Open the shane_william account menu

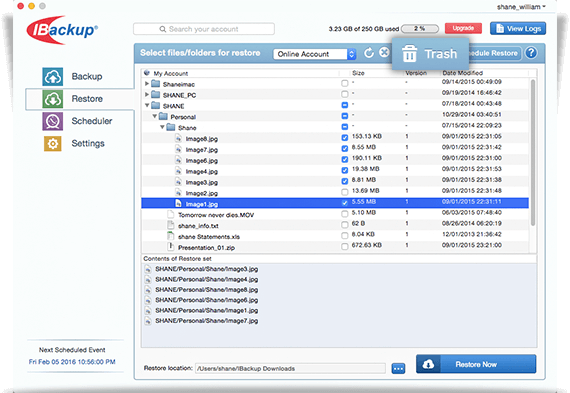(521, 7)
